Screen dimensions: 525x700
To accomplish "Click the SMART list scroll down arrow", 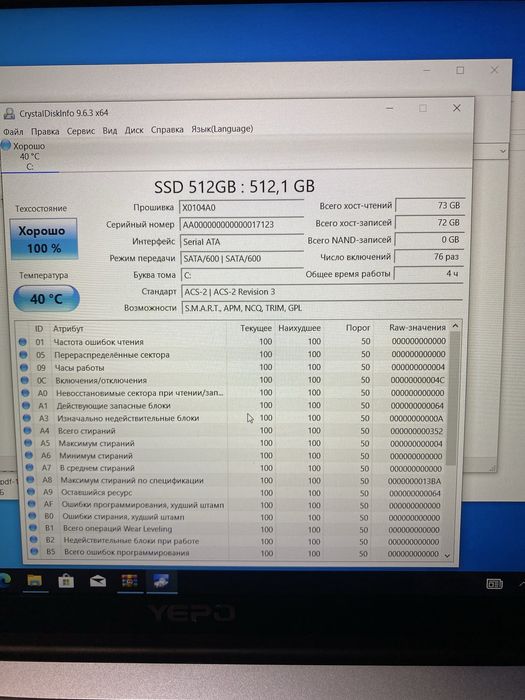I will 447,556.
